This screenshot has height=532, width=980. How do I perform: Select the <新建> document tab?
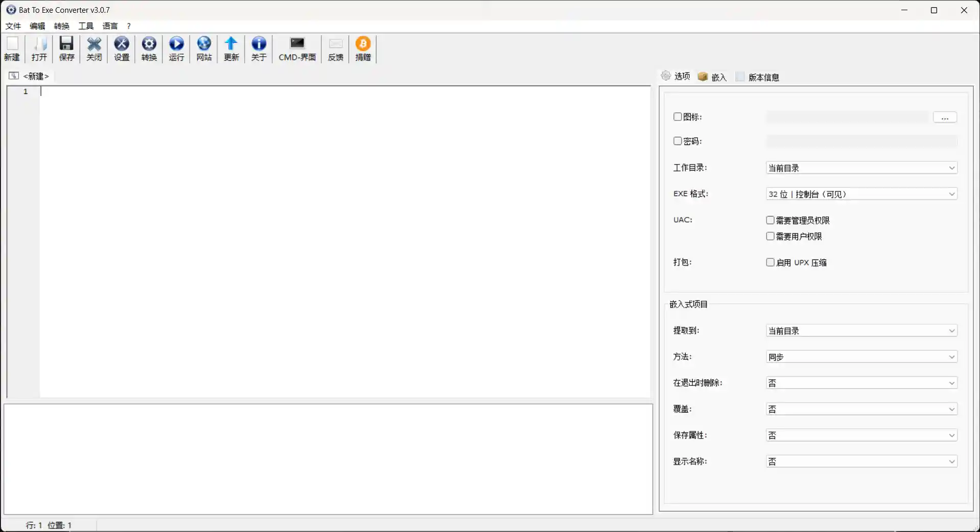coord(29,76)
